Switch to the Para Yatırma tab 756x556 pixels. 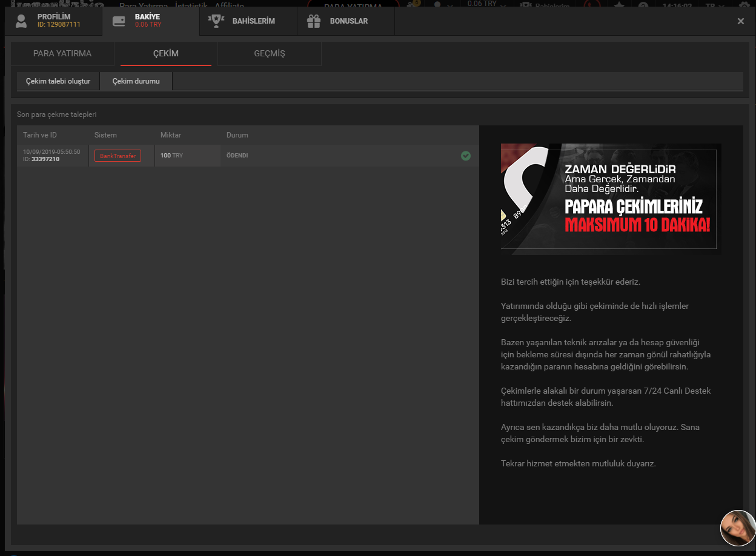[62, 54]
